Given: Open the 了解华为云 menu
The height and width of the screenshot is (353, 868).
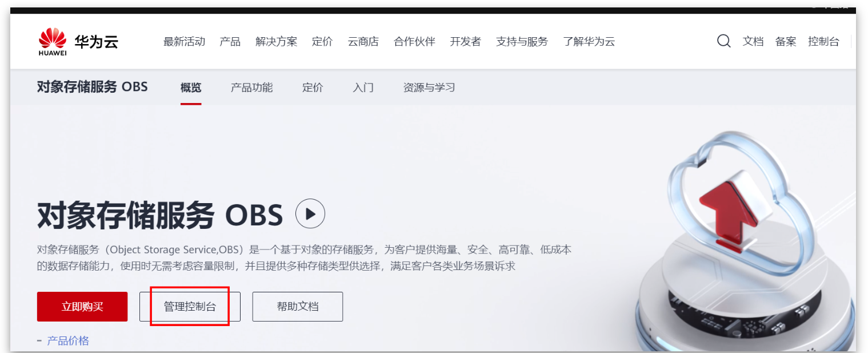Looking at the screenshot, I should point(589,42).
